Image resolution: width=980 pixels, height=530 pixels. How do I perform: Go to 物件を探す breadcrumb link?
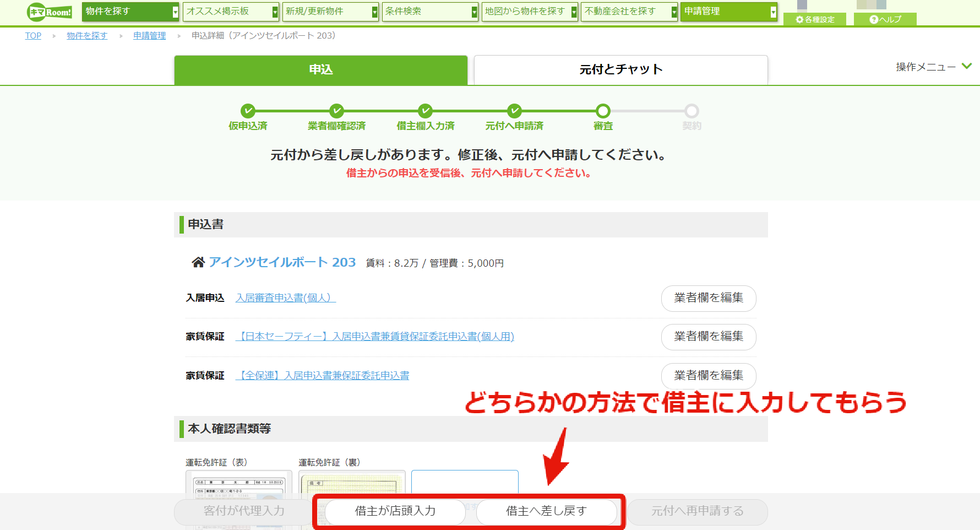87,35
